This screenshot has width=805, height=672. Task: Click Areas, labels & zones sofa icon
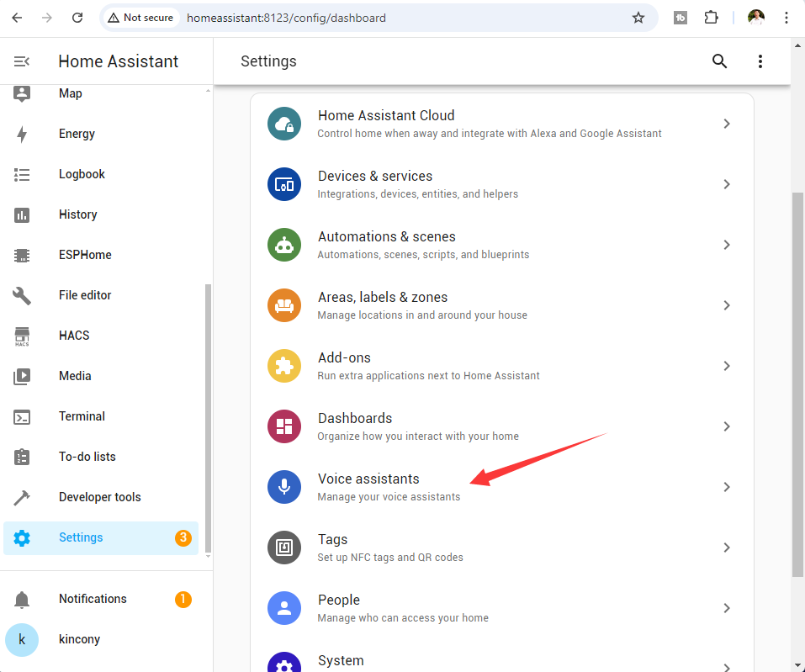click(284, 305)
